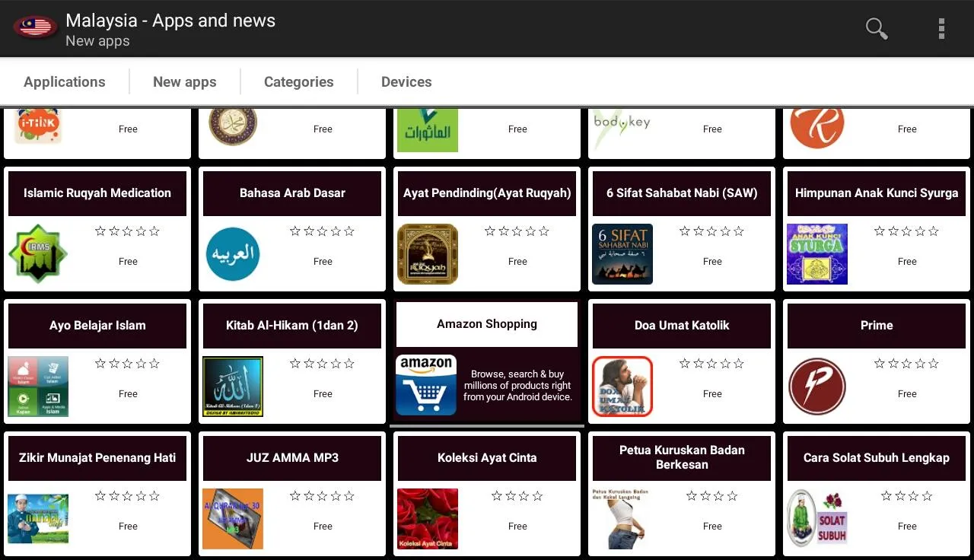Tap 'Malaysia - Apps and news' header title
Screen dimensions: 974x560
170,21
